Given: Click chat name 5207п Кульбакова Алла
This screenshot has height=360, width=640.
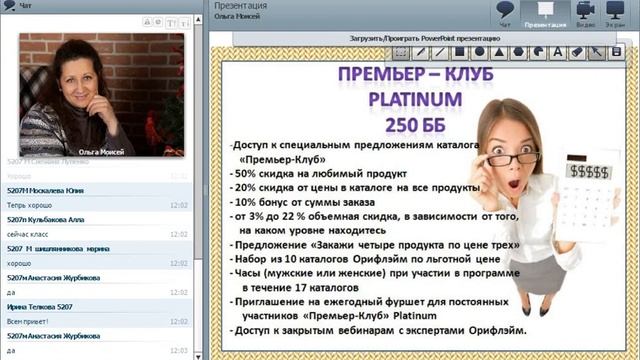Looking at the screenshot, I should 46,220.
